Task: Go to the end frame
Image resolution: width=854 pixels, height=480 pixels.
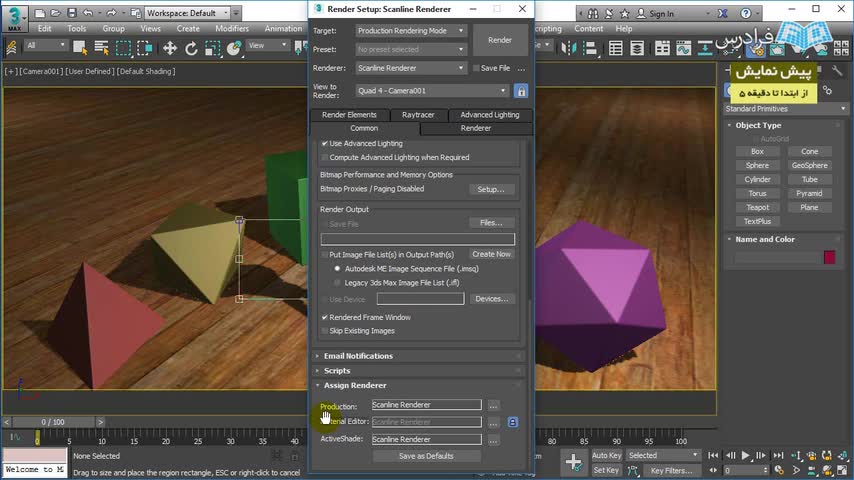Action: [778, 455]
